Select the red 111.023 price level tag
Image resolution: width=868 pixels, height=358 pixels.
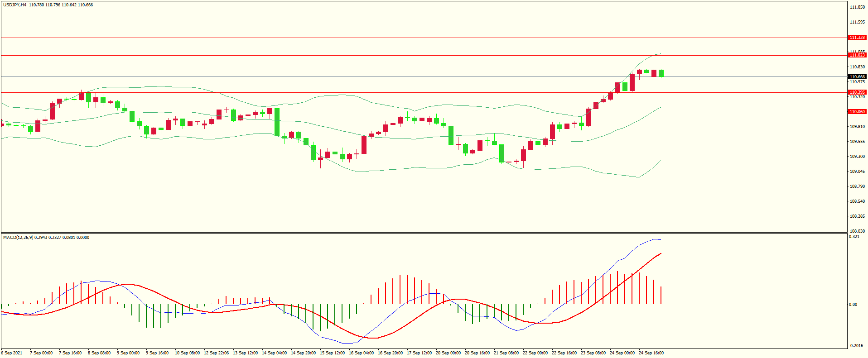[857, 55]
